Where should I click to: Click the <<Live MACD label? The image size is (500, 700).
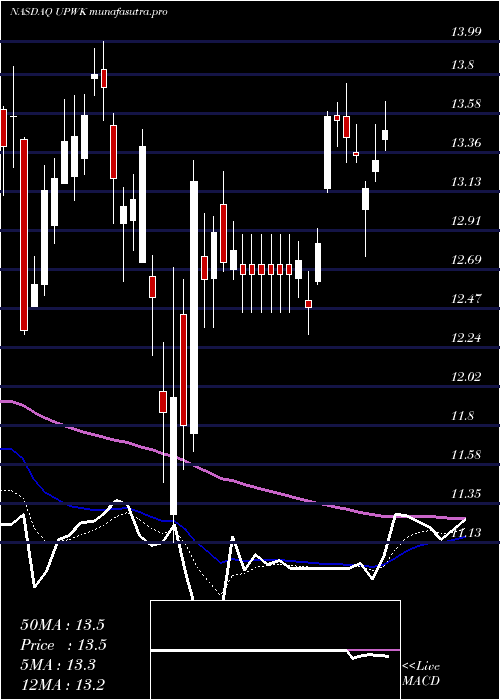click(421, 674)
